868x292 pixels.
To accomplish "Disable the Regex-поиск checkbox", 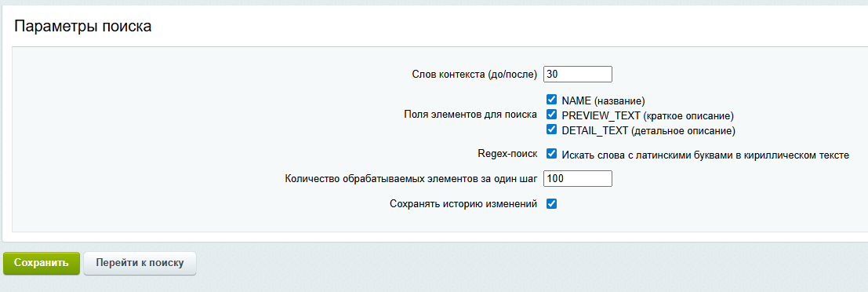I will 551,154.
